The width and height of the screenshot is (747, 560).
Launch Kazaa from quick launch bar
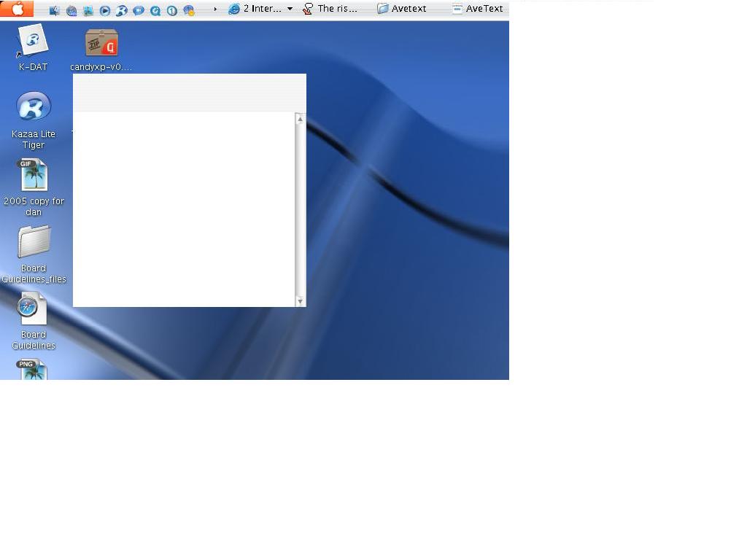click(x=122, y=10)
